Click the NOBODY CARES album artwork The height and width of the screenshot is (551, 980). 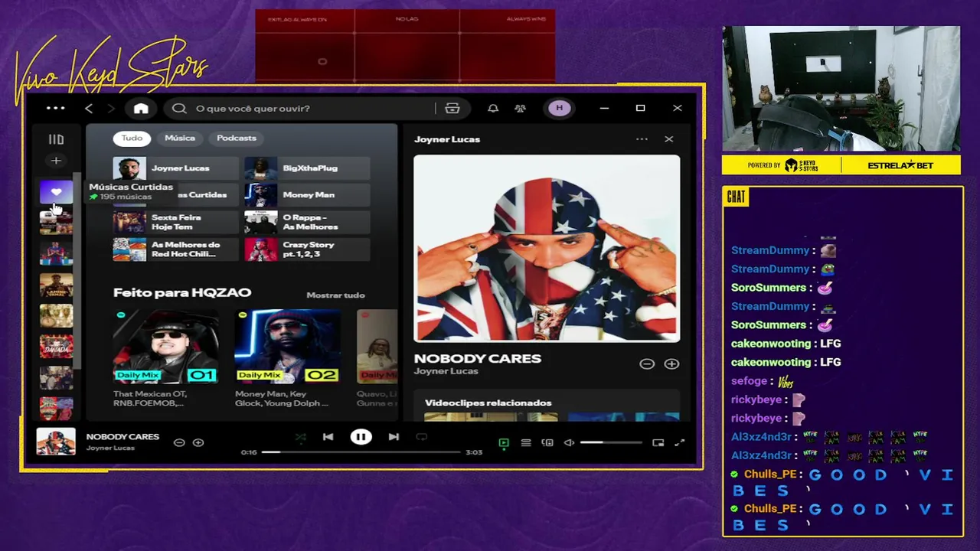click(547, 249)
